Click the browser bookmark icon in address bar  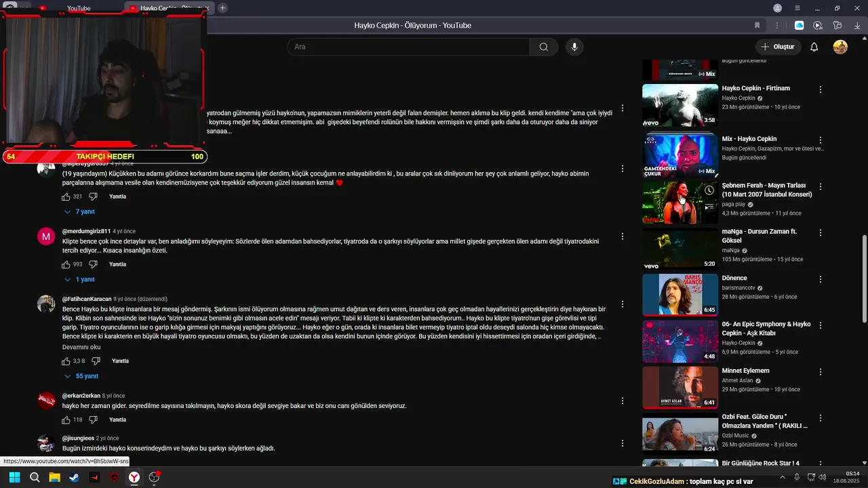click(757, 25)
